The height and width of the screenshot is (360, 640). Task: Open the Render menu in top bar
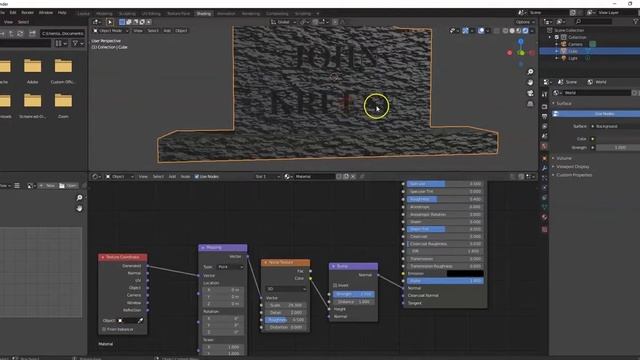[x=27, y=13]
